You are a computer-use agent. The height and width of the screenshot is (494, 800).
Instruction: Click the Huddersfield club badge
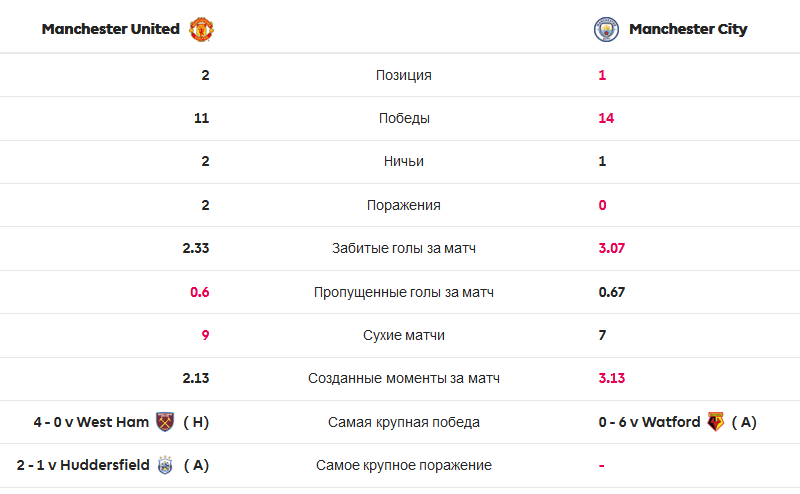coord(165,465)
